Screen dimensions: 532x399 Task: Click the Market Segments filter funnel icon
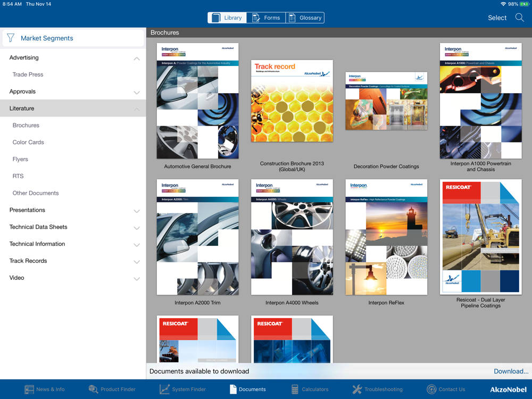point(11,38)
